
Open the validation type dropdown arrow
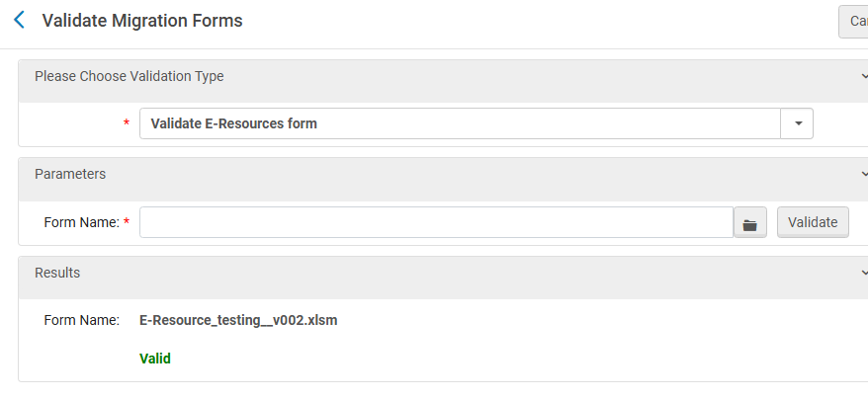[797, 124]
